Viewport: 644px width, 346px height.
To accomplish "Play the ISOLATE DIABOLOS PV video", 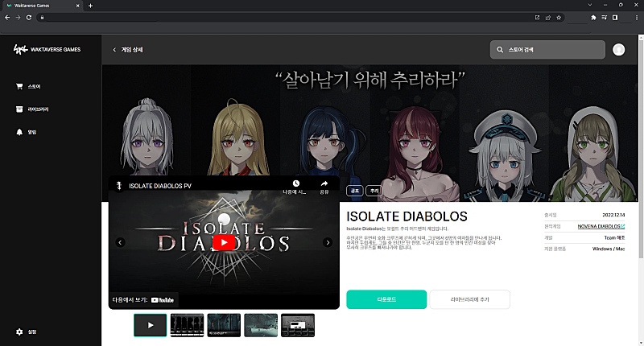I will (x=224, y=242).
